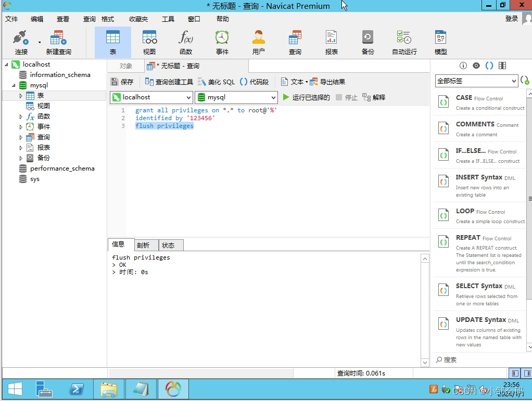Click the 搜索 snippet search field
Screen dimensions: 532x401
coord(480,359)
